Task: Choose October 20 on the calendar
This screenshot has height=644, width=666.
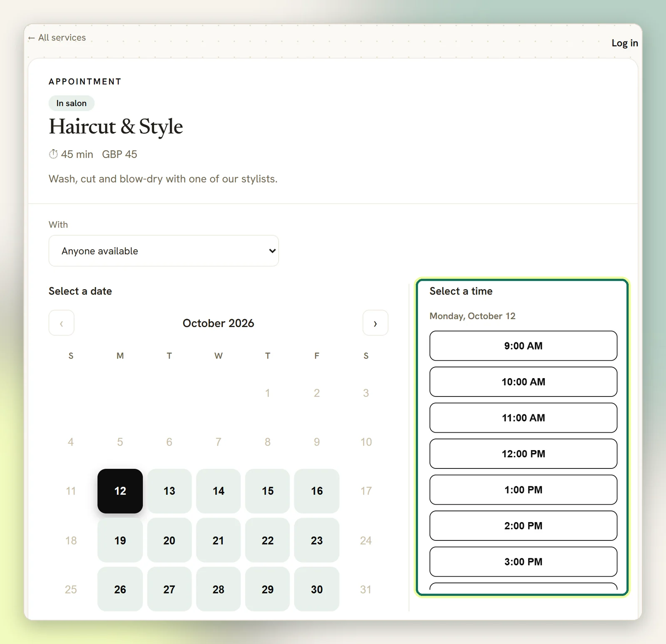Action: pyautogui.click(x=169, y=540)
